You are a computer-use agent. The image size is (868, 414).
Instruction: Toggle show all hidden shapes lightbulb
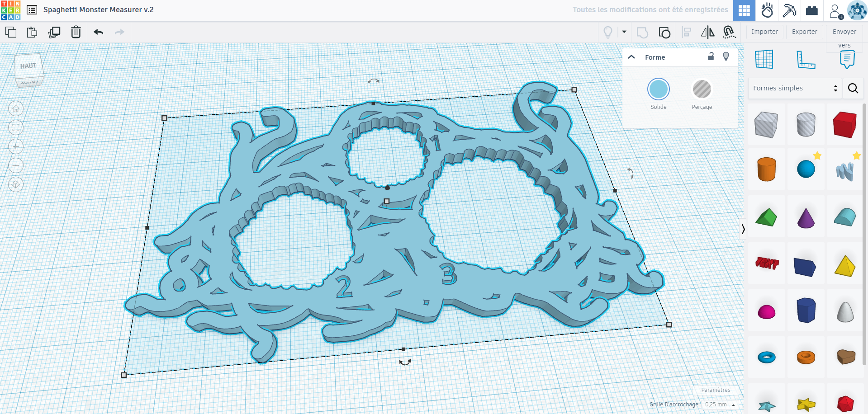pyautogui.click(x=608, y=32)
